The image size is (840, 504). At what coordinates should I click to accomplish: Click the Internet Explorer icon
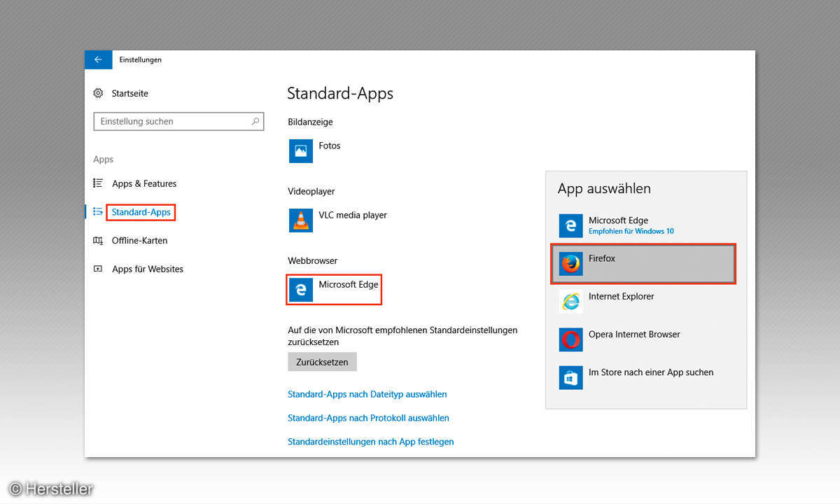coord(571,301)
